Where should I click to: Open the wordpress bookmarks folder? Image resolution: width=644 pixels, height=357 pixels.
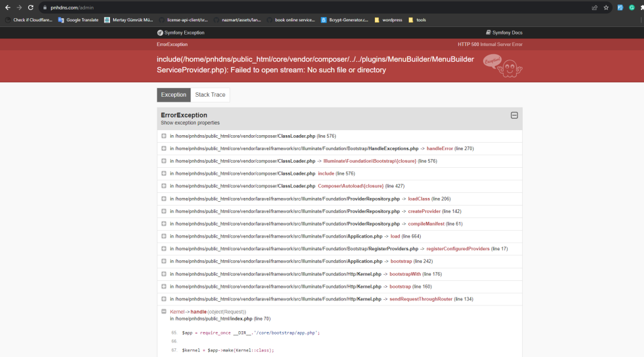pyautogui.click(x=388, y=19)
